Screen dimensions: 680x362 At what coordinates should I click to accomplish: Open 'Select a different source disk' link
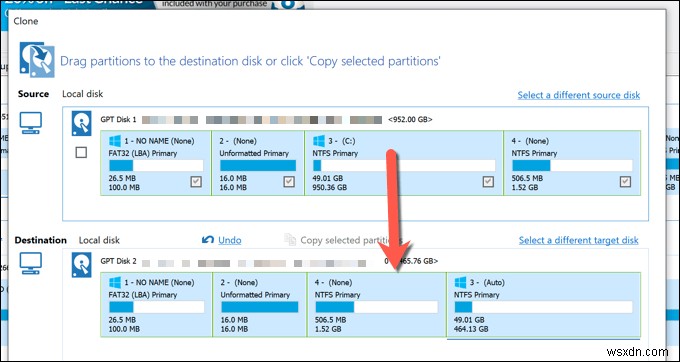[x=579, y=95]
